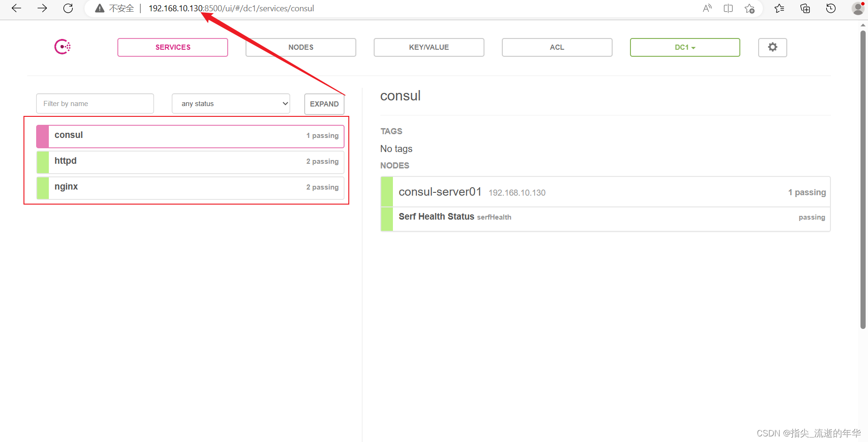Add this page to favorites with star-plus icon

tap(750, 8)
